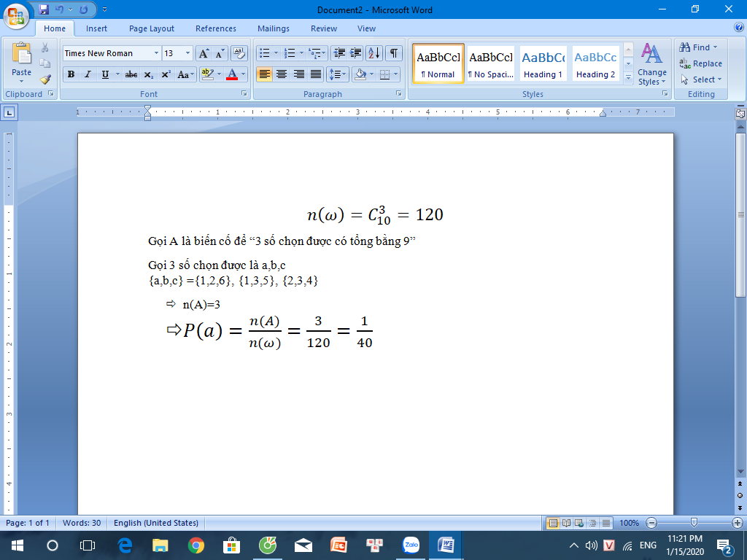Sort text with A-Z icon
The height and width of the screenshot is (560, 747).
click(374, 53)
